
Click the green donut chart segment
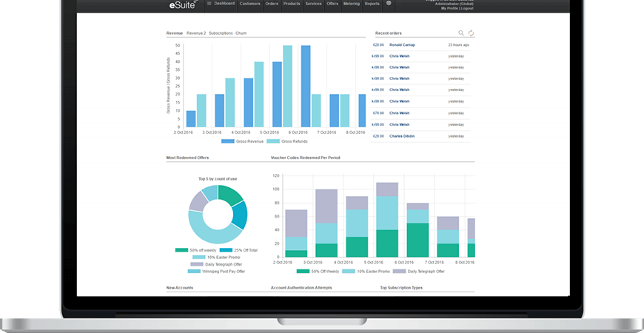tap(230, 194)
